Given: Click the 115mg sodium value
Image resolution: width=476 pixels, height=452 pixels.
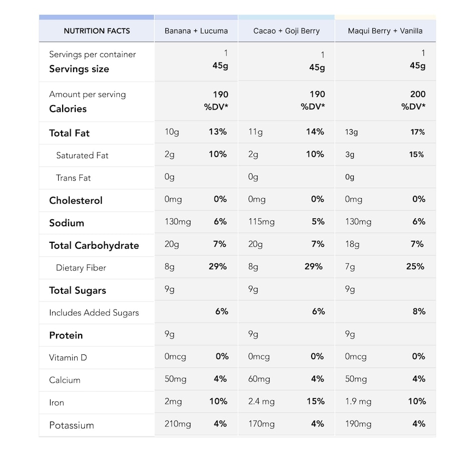Looking at the screenshot, I should (261, 222).
